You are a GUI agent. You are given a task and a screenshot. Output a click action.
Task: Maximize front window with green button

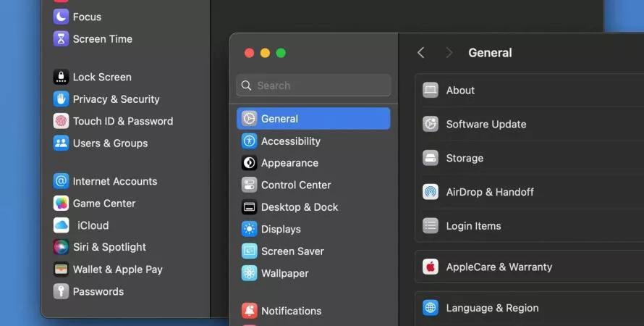(281, 53)
